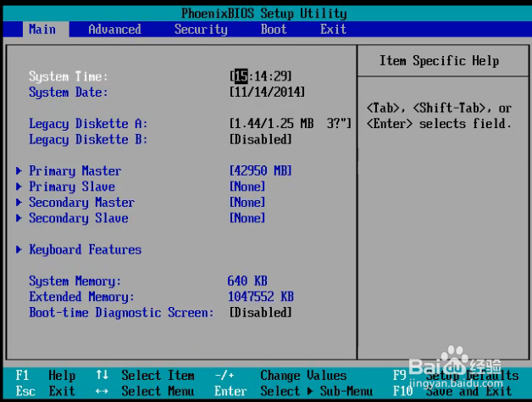Change Legacy Diskette B Disabled value
Image resolution: width=532 pixels, height=402 pixels.
(x=261, y=139)
